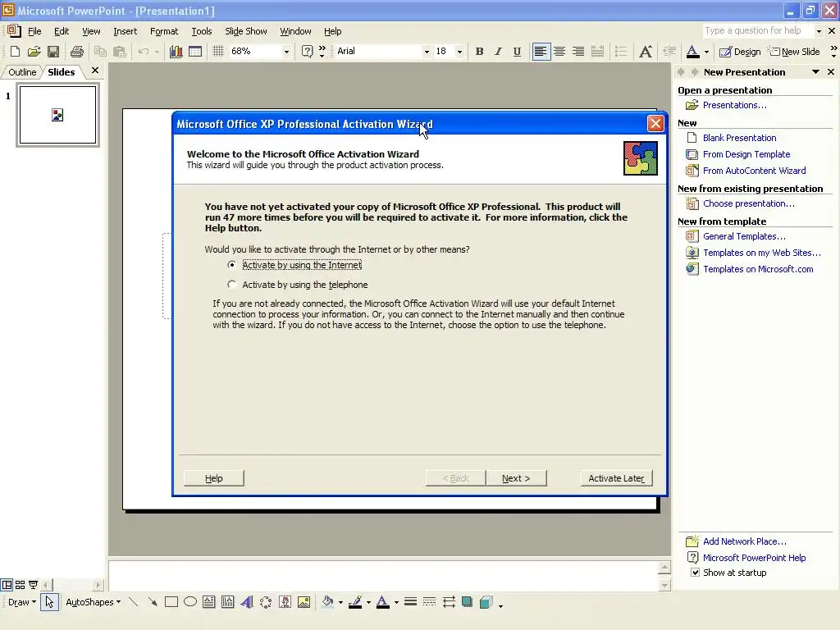Insert Clip Art from Drawing toolbar
Image resolution: width=840 pixels, height=630 pixels.
[x=285, y=602]
